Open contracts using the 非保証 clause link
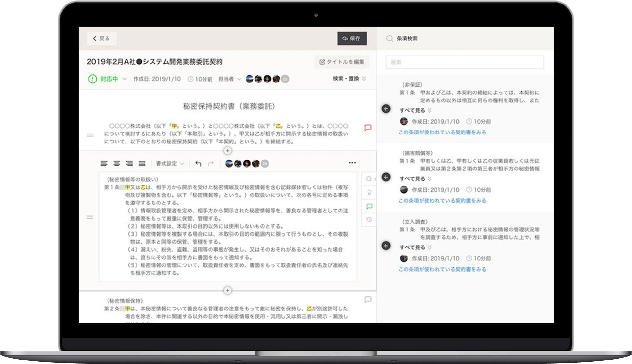632x364 pixels. [442, 132]
